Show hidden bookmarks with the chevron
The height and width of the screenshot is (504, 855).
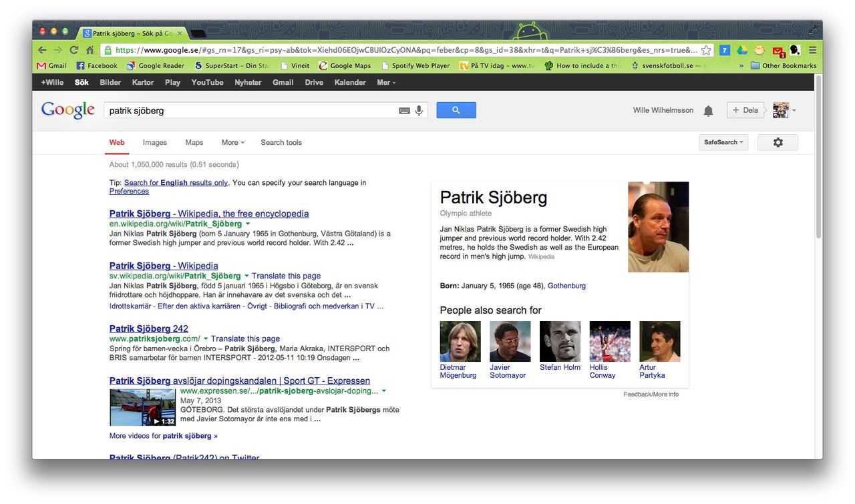pos(741,65)
